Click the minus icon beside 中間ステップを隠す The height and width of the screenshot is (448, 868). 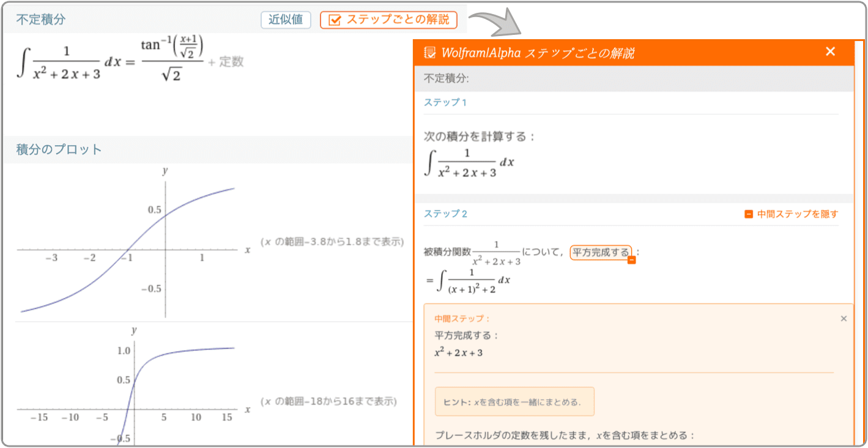[748, 214]
